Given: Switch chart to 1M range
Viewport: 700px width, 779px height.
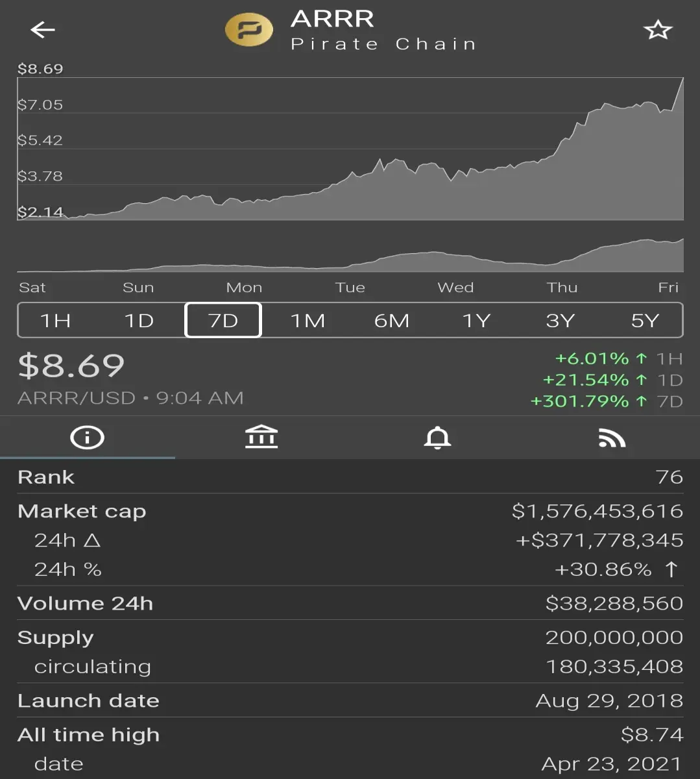Looking at the screenshot, I should [x=308, y=320].
